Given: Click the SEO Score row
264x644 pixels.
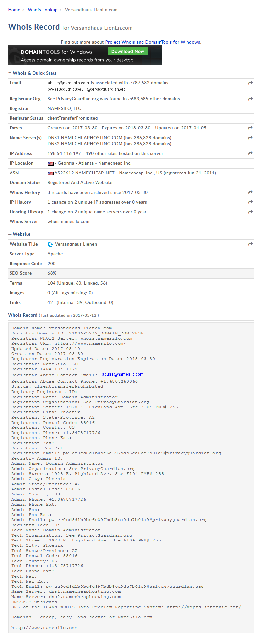Looking at the screenshot, I should [131, 273].
